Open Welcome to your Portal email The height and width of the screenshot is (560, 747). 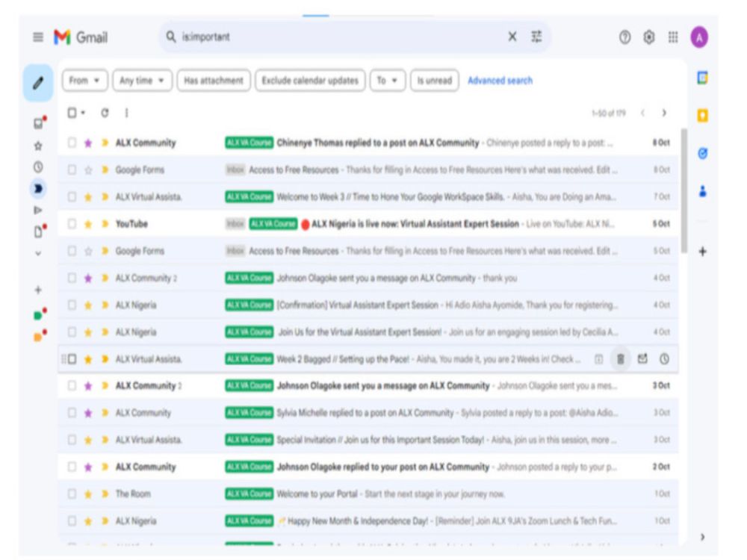(x=368, y=494)
